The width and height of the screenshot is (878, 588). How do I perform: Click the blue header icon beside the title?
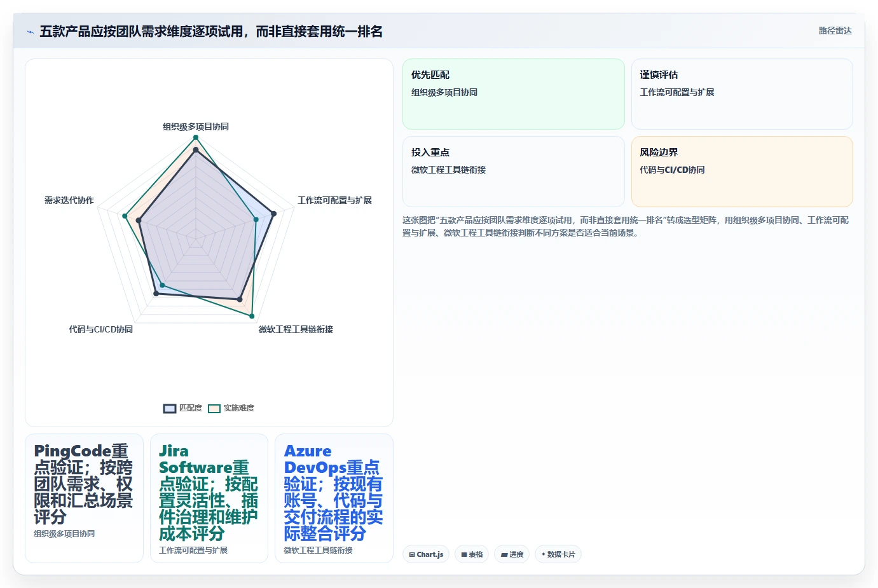(30, 32)
